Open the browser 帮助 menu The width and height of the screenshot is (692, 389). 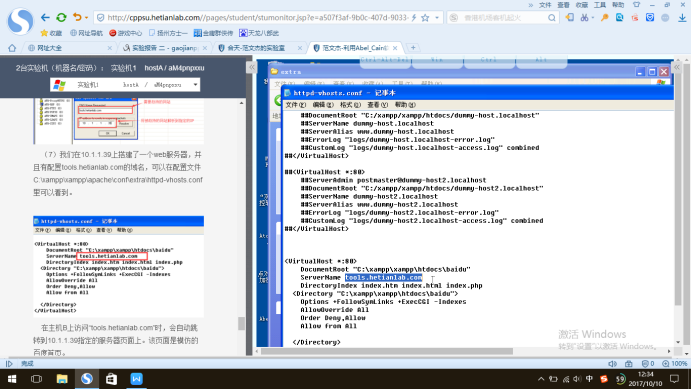(x=618, y=5)
